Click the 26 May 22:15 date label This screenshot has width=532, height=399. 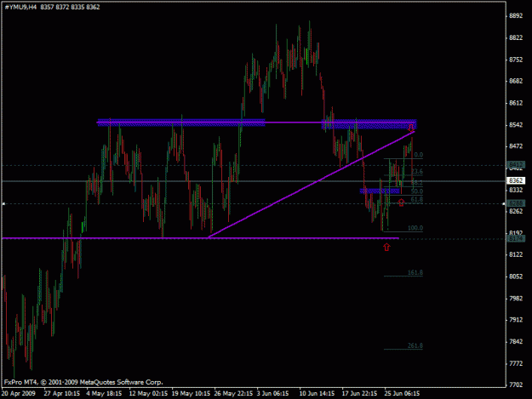(x=233, y=394)
